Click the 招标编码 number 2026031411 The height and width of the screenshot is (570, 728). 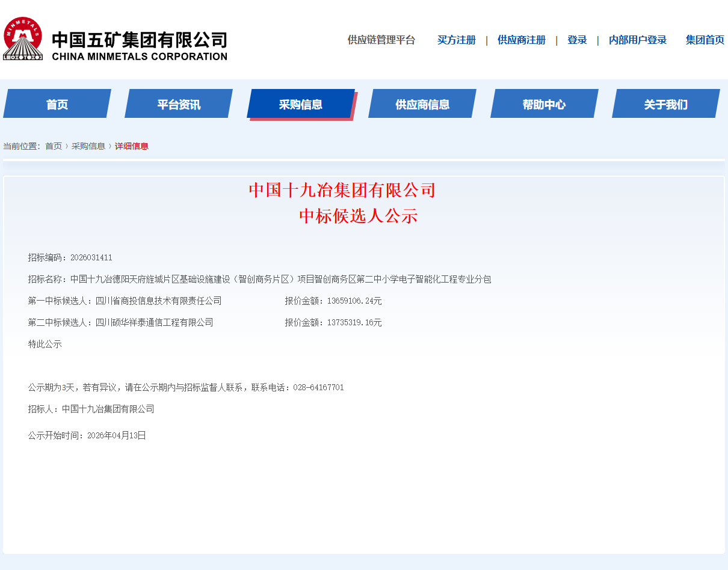(x=91, y=258)
